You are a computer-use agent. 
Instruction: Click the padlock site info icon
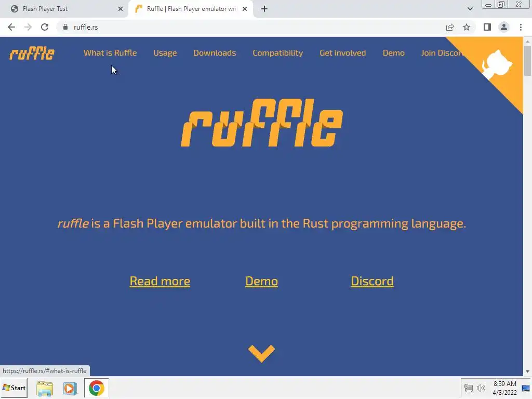point(65,27)
